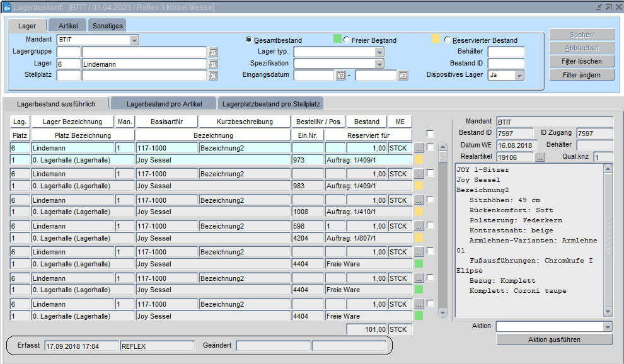Click details button in first stock row

(x=419, y=148)
